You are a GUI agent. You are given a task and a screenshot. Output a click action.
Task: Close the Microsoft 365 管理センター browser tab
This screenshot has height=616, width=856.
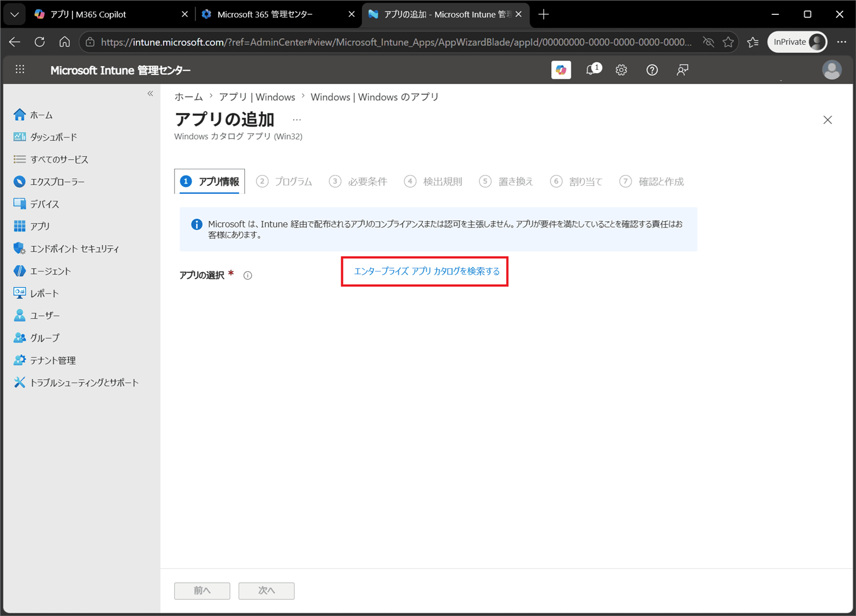pos(352,14)
